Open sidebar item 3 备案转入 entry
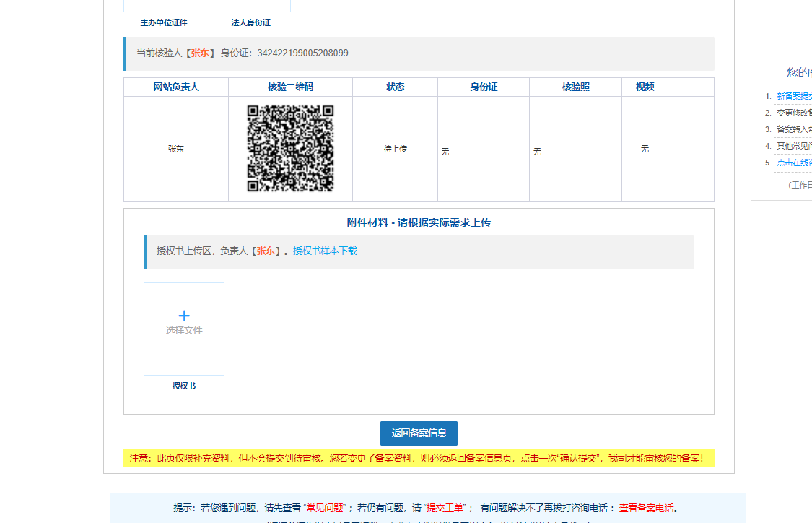 pos(794,129)
